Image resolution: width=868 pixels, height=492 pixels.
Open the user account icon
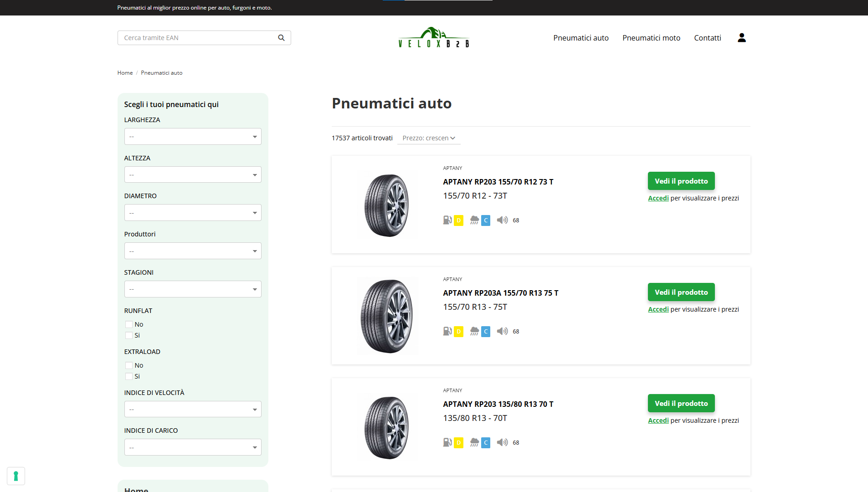point(741,38)
